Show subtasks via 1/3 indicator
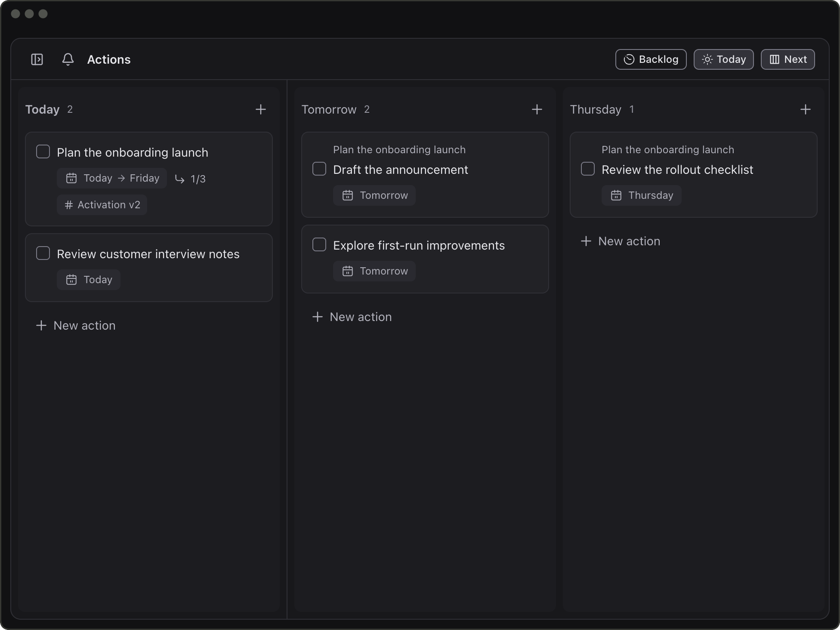 point(190,179)
